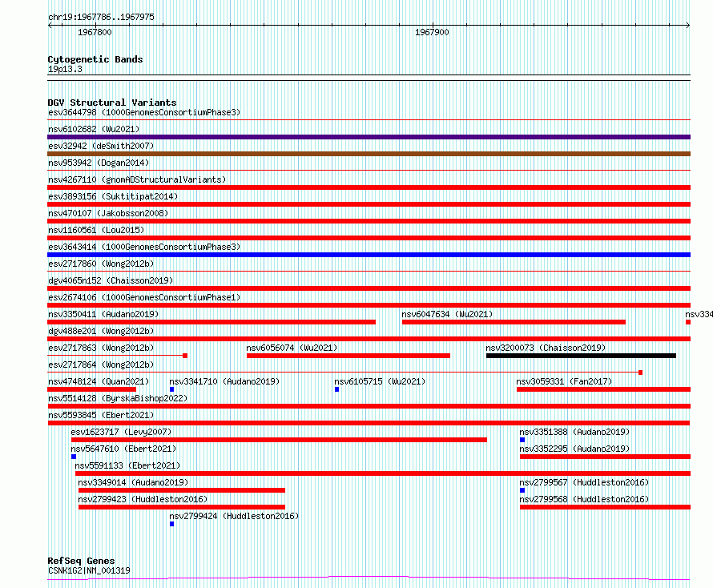This screenshot has height=588, width=713.
Task: Click left arrow at ruler start
Action: (50, 26)
